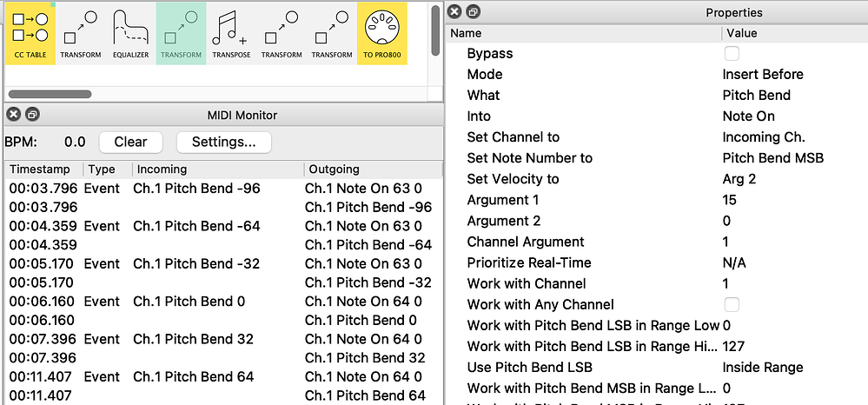The image size is (868, 405).
Task: Close the Properties panel with its X icon
Action: coord(455,12)
